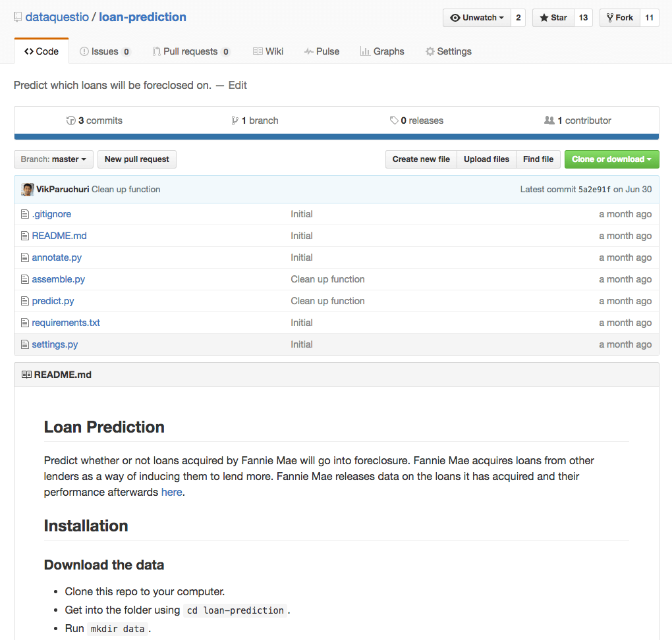This screenshot has width=672, height=640.
Task: Open the Branch: master selector
Action: [x=53, y=159]
